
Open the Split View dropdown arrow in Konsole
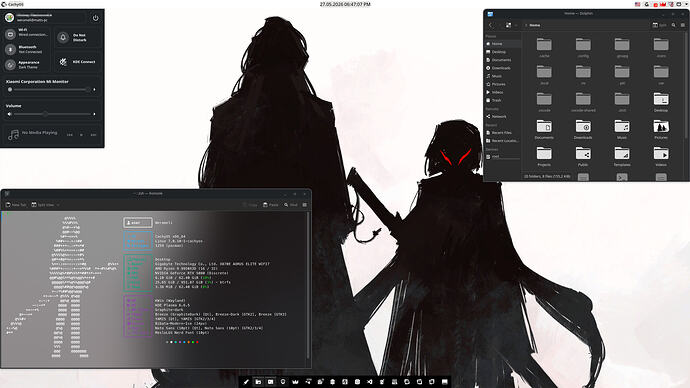58,205
